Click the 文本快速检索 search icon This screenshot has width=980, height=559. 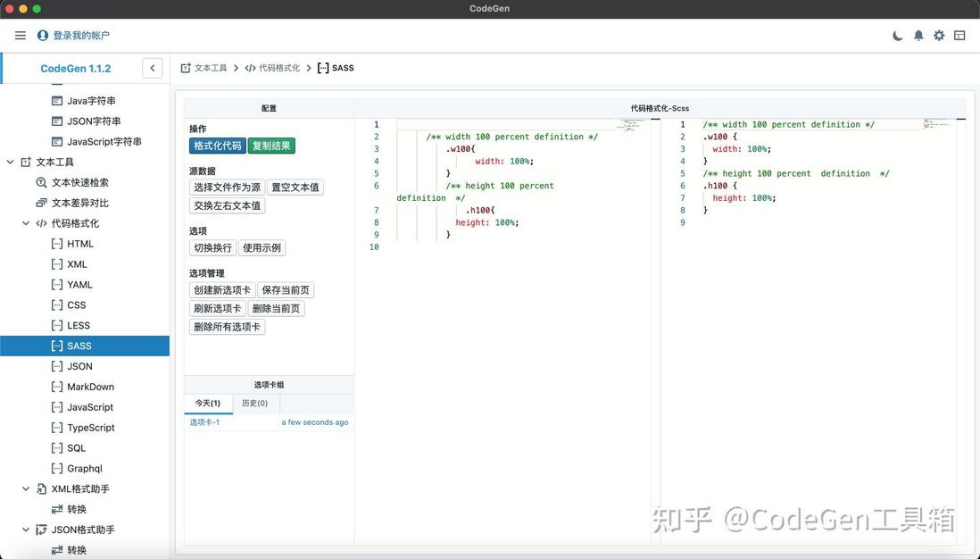[x=41, y=182]
